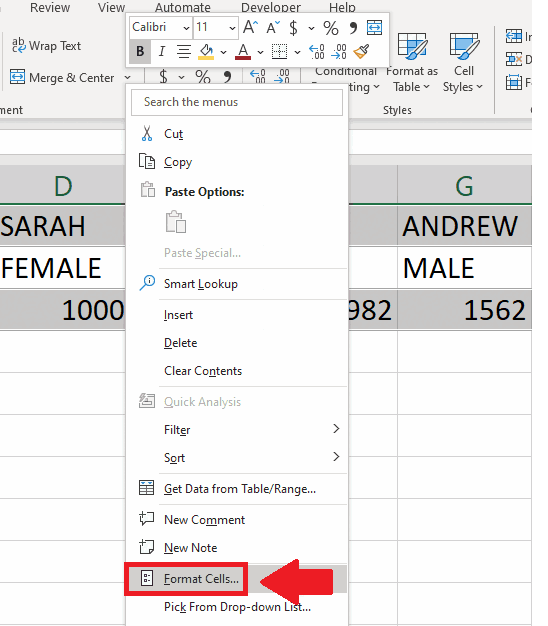Choose Delete from the context menu

(237, 343)
